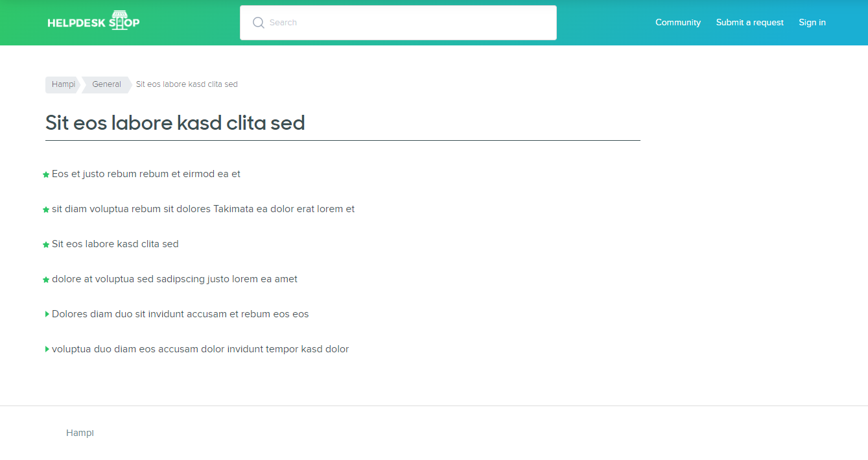
Task: Click star icon beside "Eos et justo rebum"
Action: point(46,175)
